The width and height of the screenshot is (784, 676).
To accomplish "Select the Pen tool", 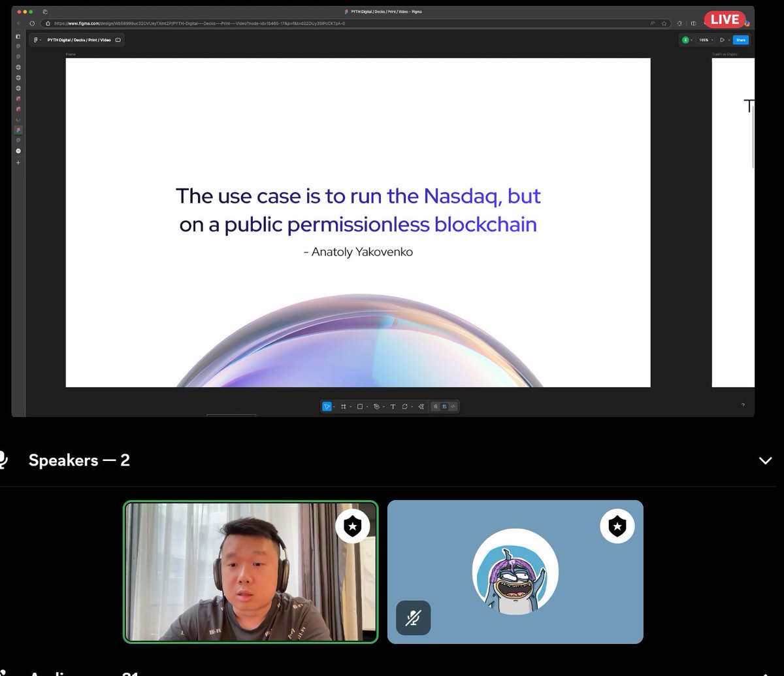I will point(376,407).
